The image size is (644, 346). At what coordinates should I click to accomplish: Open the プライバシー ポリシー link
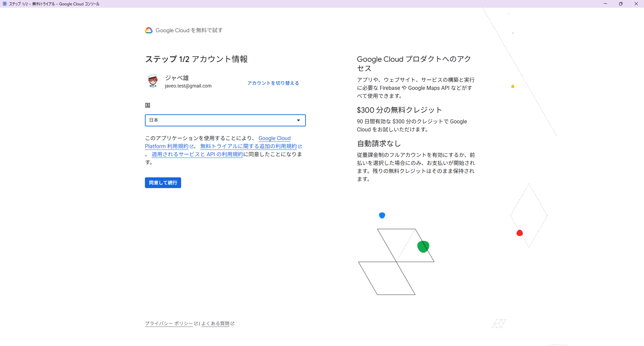(x=169, y=324)
